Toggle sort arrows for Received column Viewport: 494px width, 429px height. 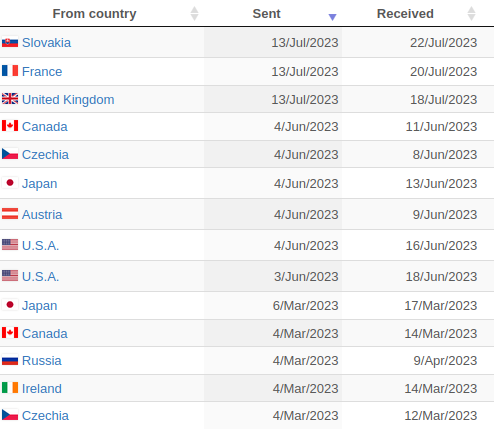[471, 14]
